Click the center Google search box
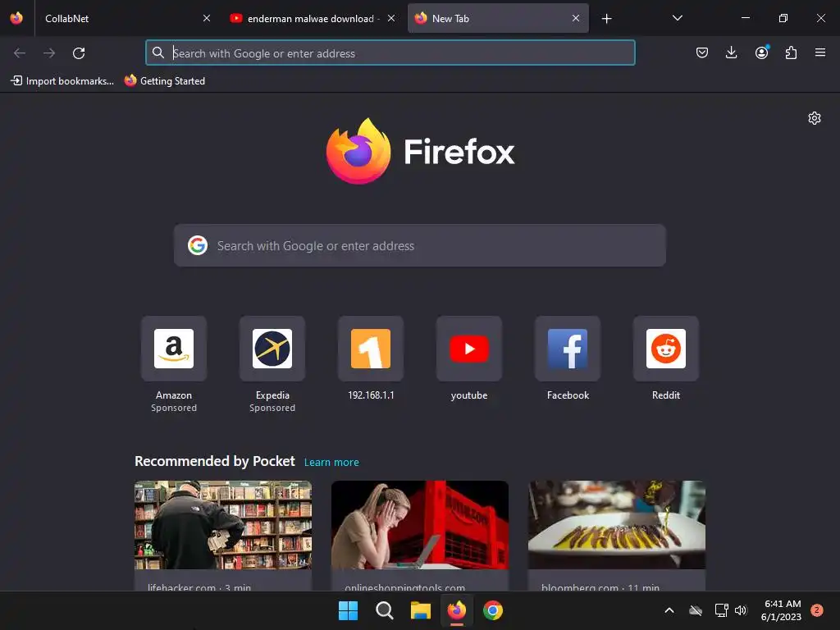Screen dimensions: 840x630 click(419, 245)
